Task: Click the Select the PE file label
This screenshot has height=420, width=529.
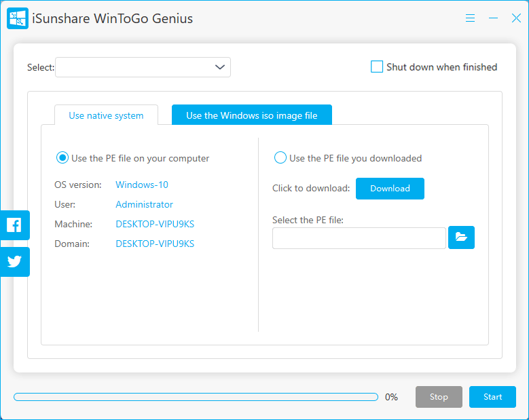Action: (x=308, y=220)
